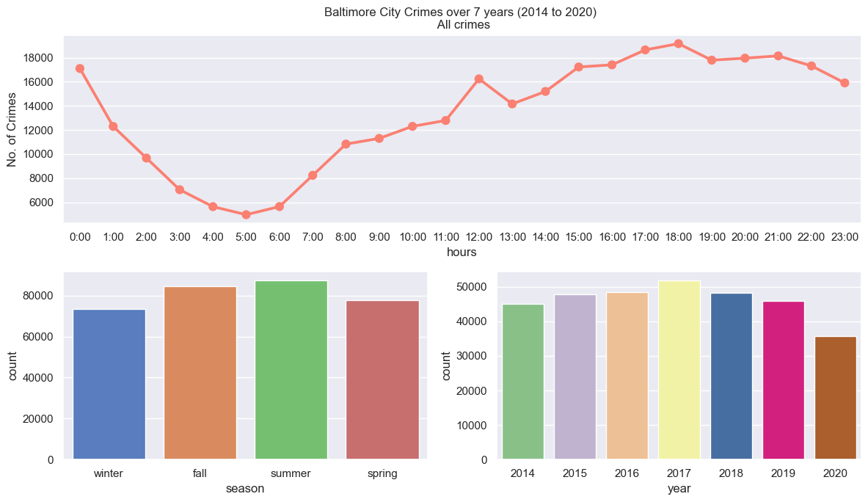Click the 5:00 lowest data point marker

tap(246, 215)
